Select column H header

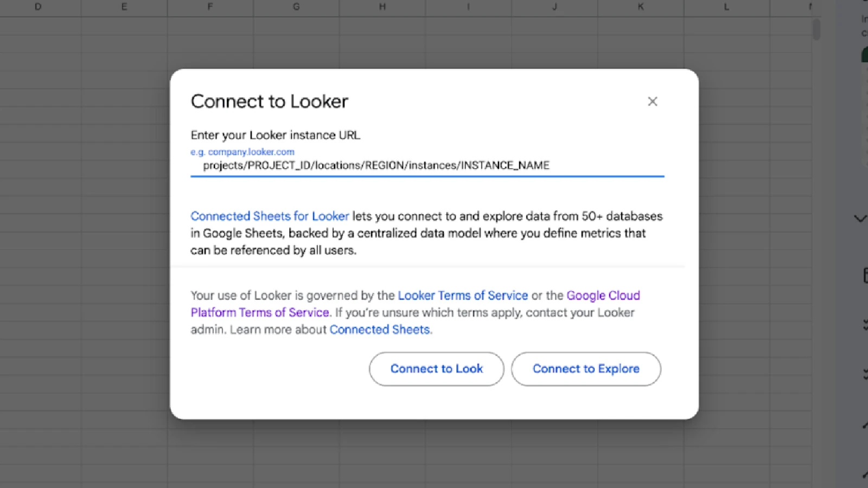pos(382,7)
